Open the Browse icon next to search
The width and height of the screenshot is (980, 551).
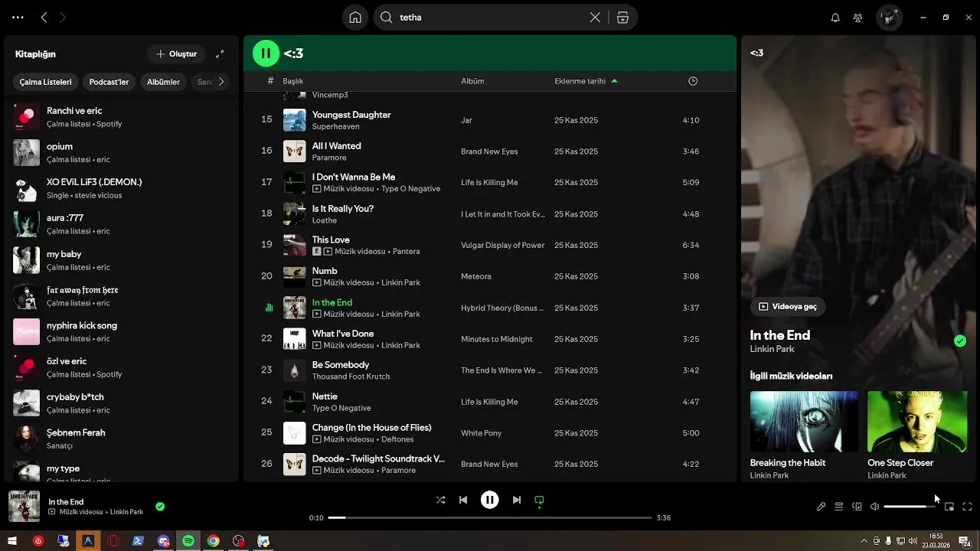pos(622,18)
